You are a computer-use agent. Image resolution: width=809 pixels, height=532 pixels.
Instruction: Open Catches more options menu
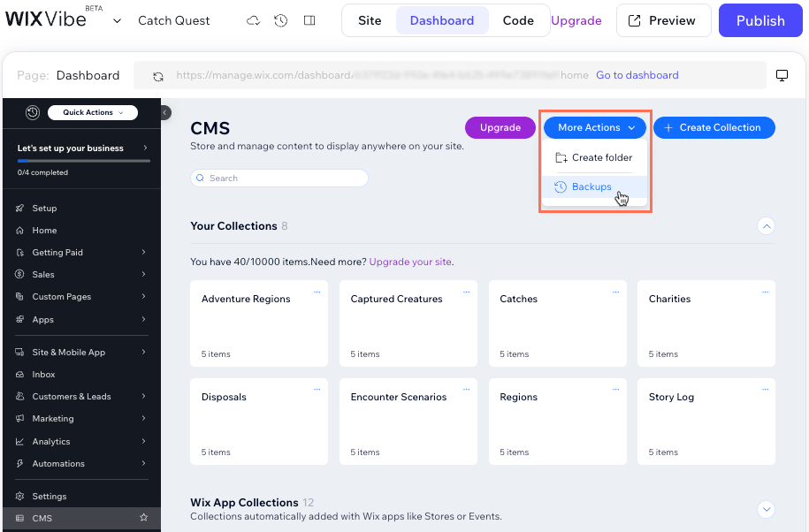click(615, 293)
